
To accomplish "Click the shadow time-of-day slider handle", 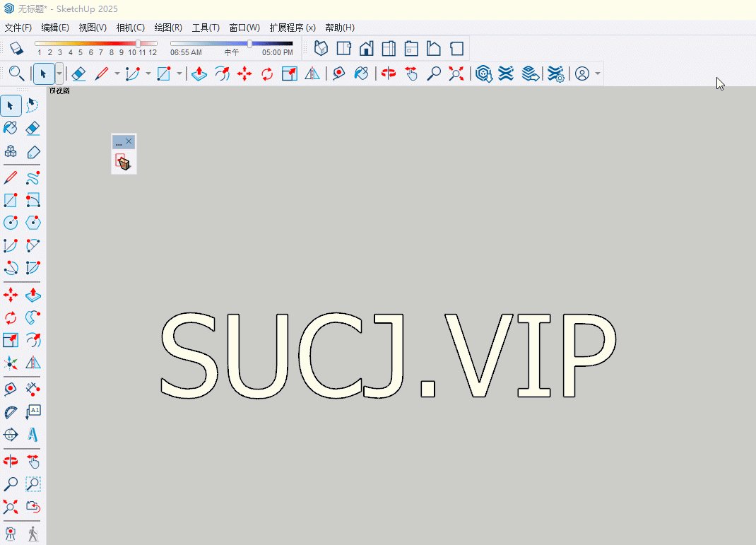I will [249, 44].
